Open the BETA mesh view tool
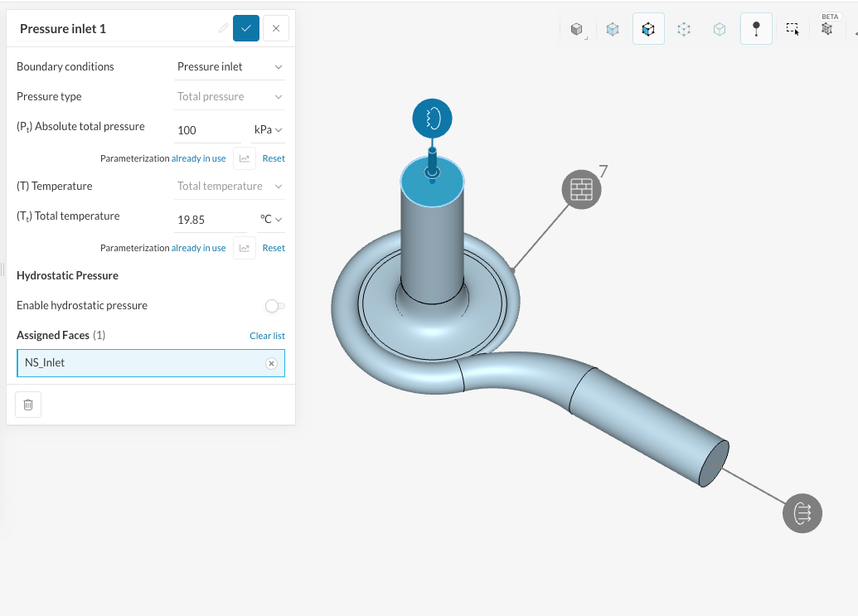858x616 pixels. click(x=827, y=27)
